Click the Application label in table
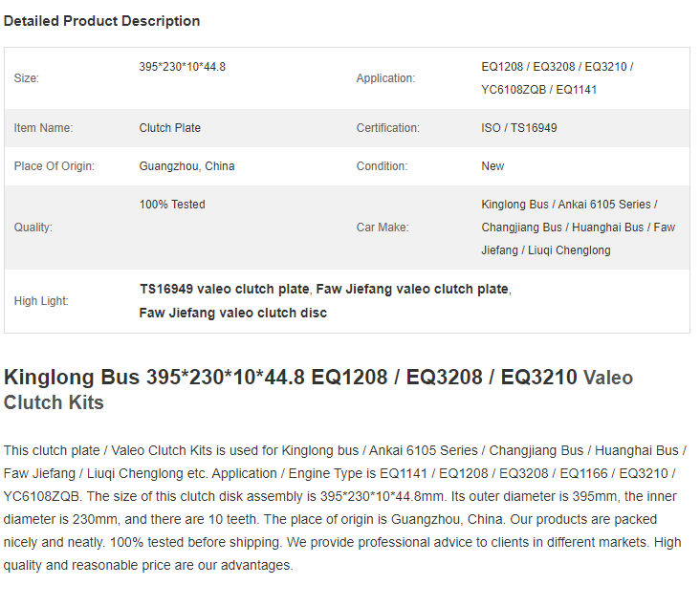 point(385,78)
